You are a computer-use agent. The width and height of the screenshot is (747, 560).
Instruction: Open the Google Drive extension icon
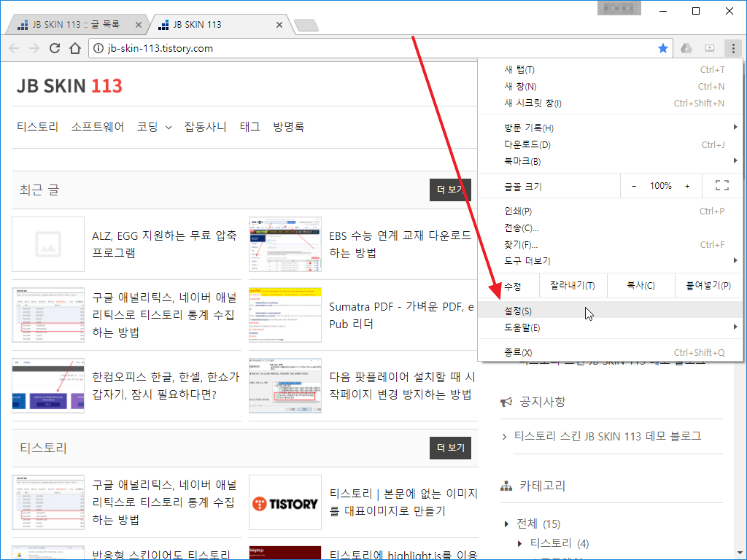(x=686, y=48)
